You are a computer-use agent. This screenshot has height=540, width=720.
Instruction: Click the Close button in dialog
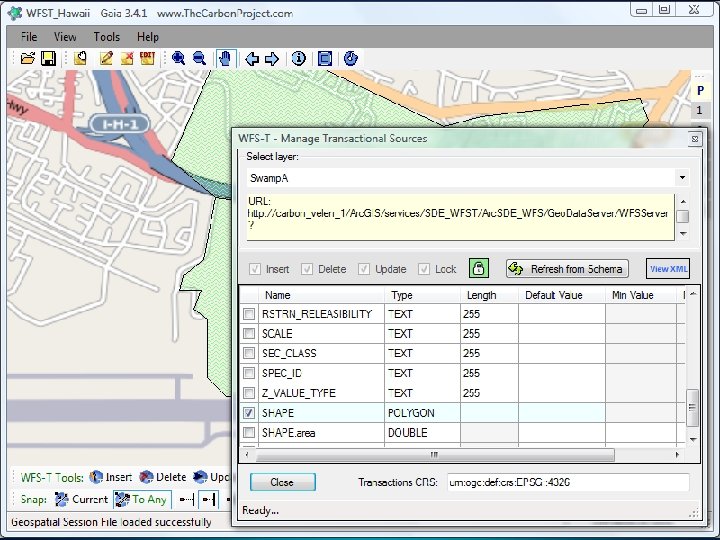[282, 482]
